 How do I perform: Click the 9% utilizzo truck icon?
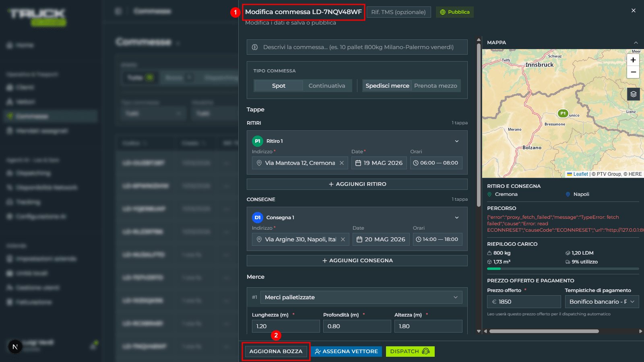(x=568, y=262)
